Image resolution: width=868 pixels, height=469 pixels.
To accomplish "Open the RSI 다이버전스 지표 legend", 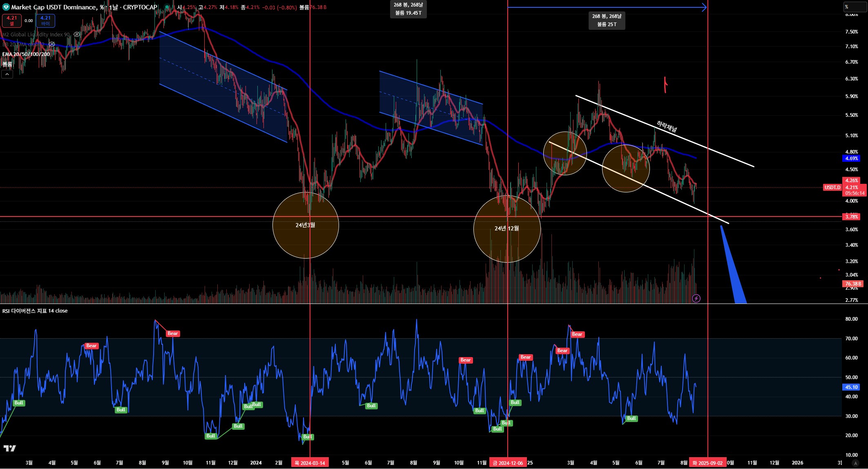I will 35,311.
